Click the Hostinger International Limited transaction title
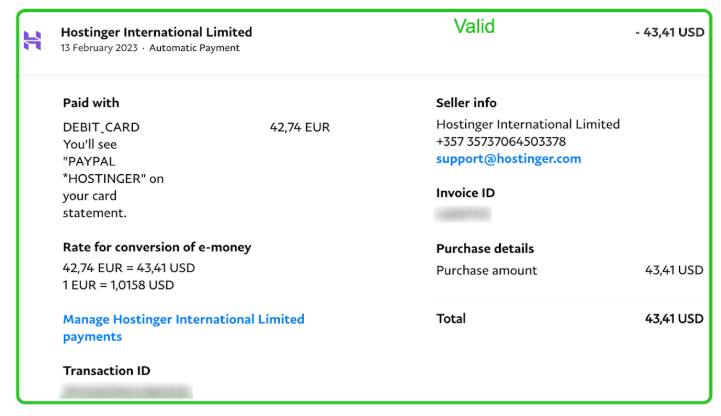The image size is (721, 416). [x=156, y=32]
